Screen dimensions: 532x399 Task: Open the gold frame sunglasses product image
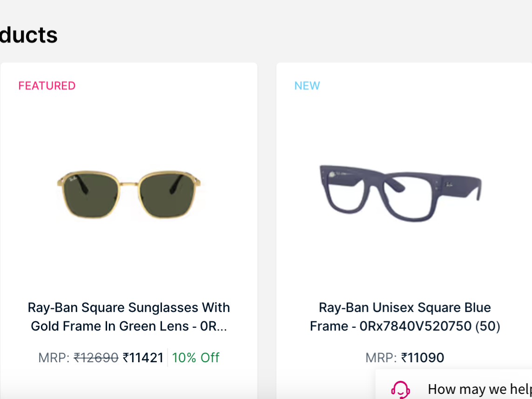(128, 195)
